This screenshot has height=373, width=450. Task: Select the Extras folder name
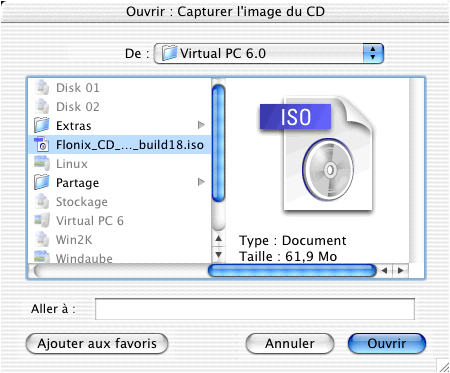point(74,126)
